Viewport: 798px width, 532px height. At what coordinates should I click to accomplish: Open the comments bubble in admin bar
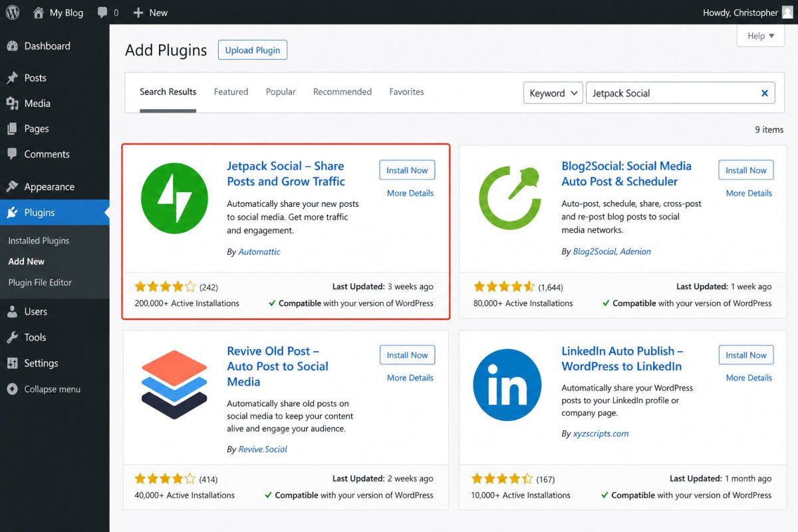[102, 13]
